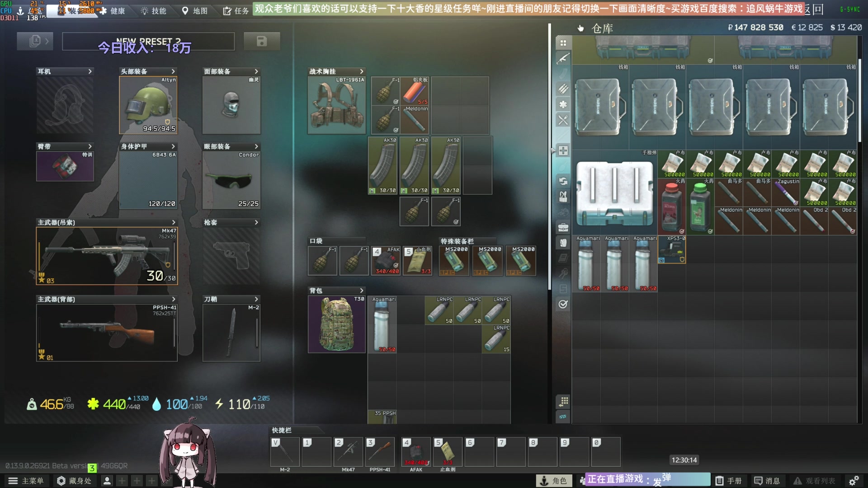
Task: Open the 任务 tasks tab
Action: tap(236, 11)
